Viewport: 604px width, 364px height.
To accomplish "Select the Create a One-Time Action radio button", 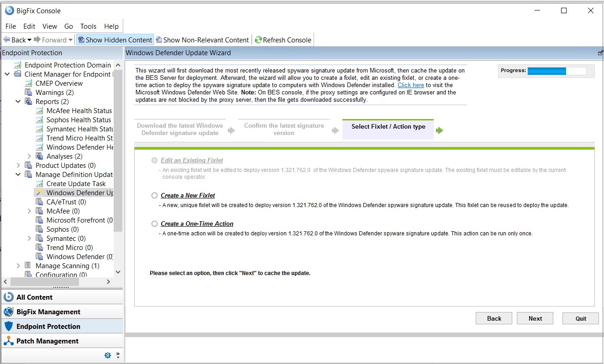I will [x=155, y=224].
